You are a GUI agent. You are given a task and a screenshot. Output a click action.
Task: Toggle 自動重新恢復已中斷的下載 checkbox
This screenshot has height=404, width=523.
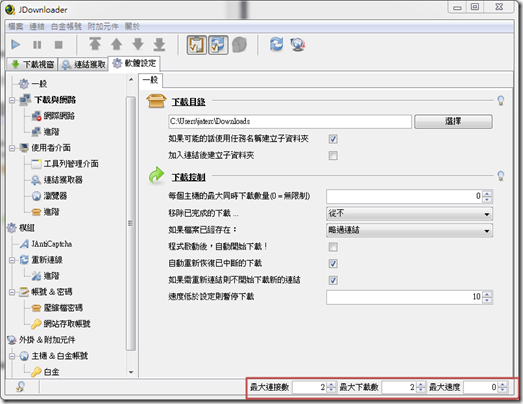333,264
